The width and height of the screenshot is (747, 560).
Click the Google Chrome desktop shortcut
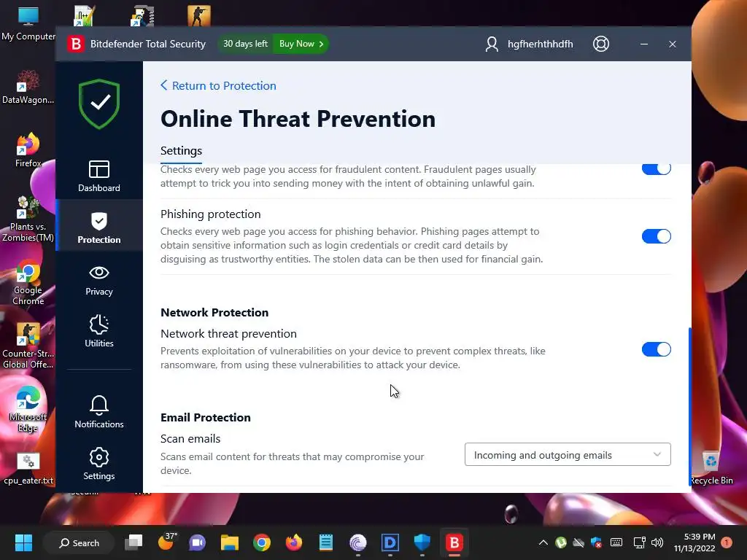28,282
